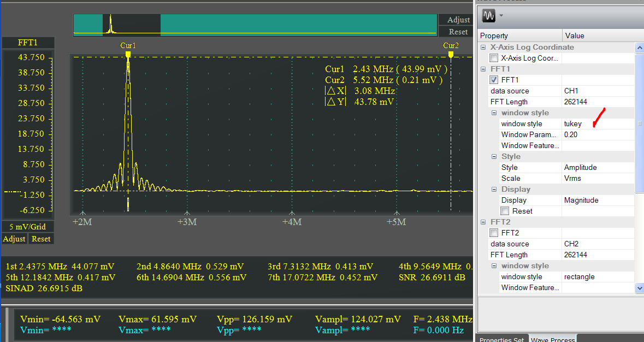The image size is (644, 342).
Task: Click the spectrum overview strip at the top
Action: [x=255, y=25]
